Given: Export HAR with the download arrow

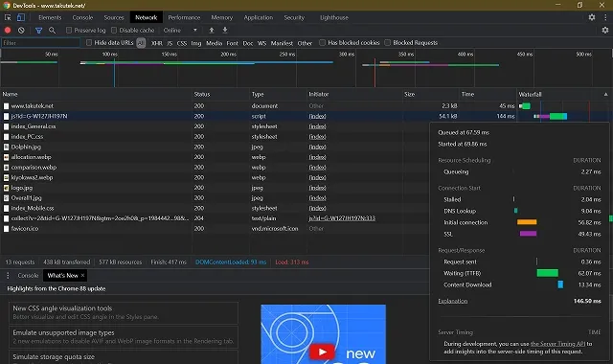Looking at the screenshot, I should (x=225, y=30).
